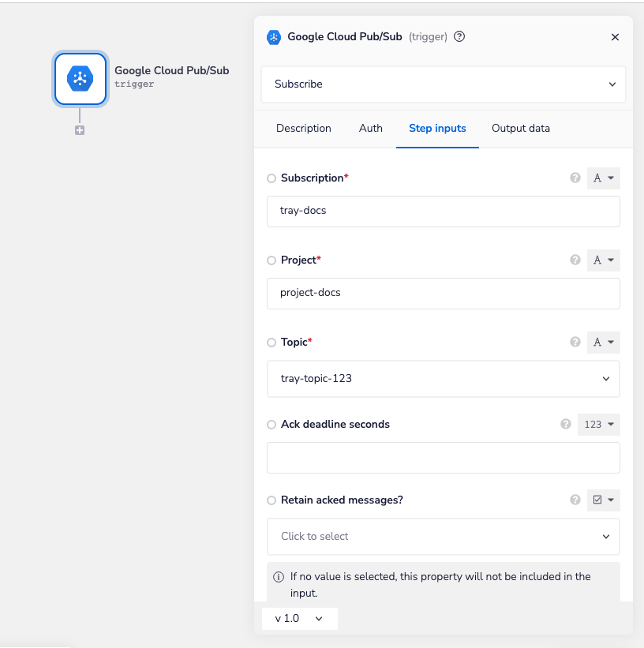Select the radio circle beside Subscription
Screen dimensions: 644x648
pos(271,178)
